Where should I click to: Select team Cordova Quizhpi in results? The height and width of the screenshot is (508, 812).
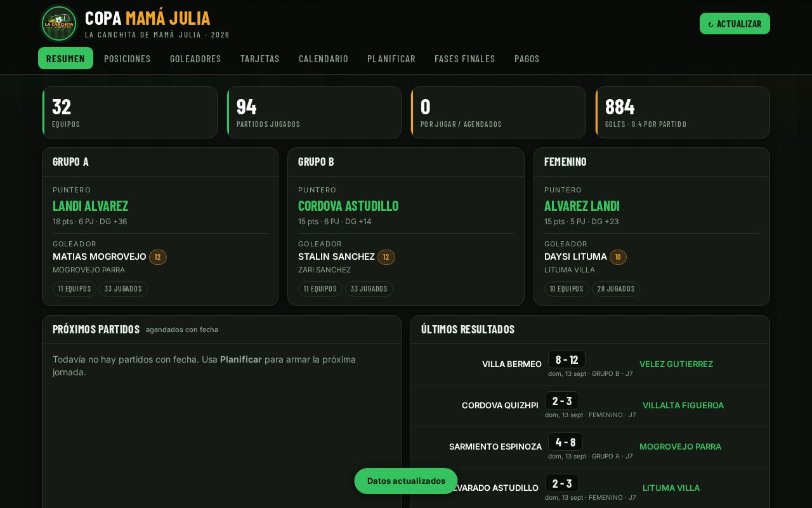click(500, 406)
